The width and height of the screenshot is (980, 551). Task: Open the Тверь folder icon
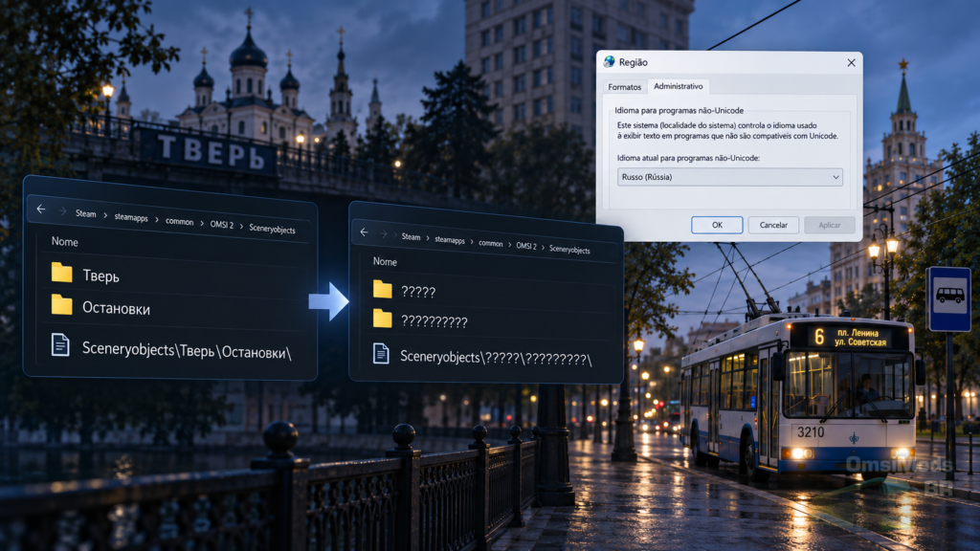[x=61, y=273]
